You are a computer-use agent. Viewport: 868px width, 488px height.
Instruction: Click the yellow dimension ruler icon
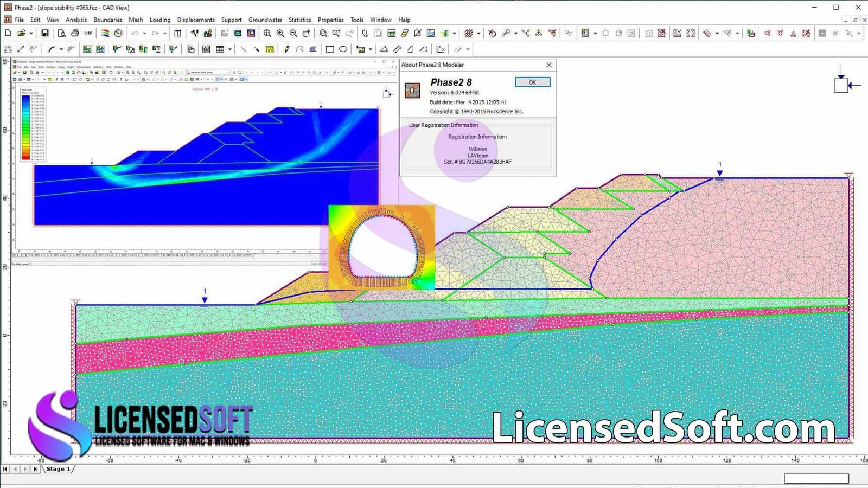click(x=270, y=49)
